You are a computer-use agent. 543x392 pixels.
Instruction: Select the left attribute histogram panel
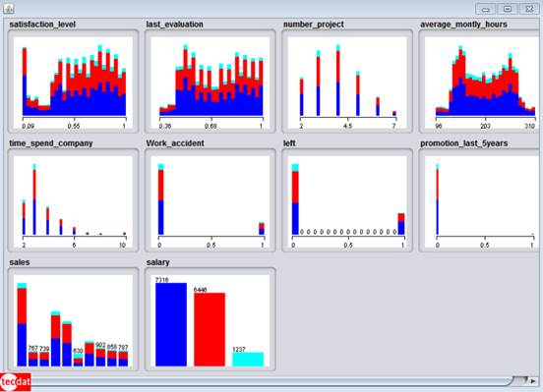[347, 200]
